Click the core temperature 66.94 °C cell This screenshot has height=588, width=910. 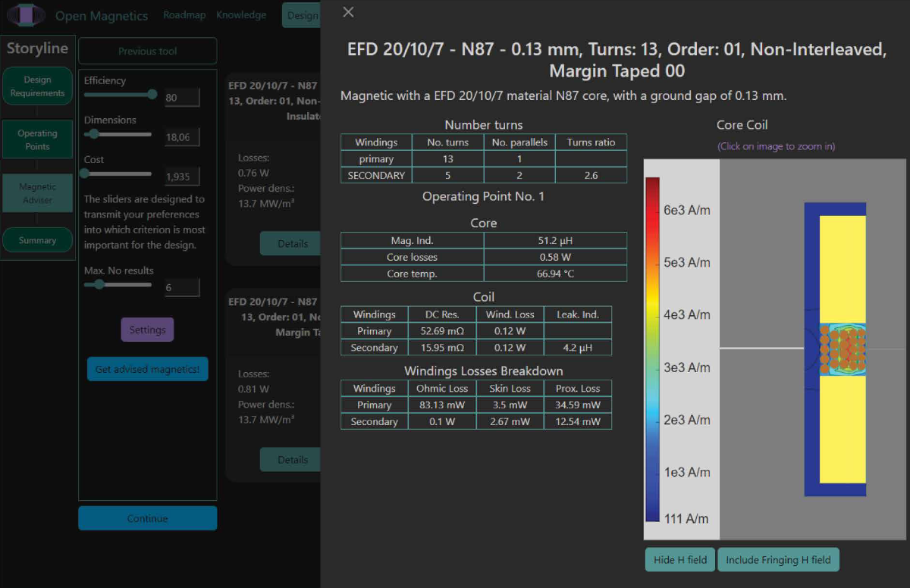point(555,274)
